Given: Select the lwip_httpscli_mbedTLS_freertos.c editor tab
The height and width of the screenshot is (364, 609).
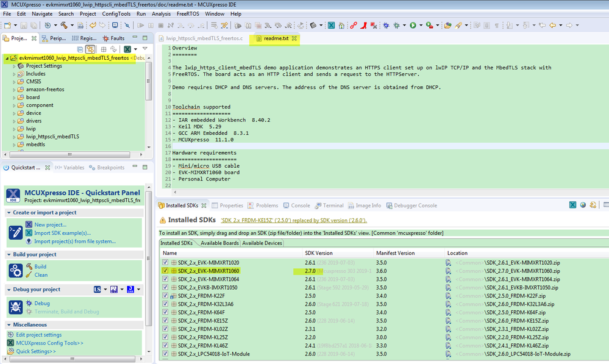Looking at the screenshot, I should (x=204, y=38).
